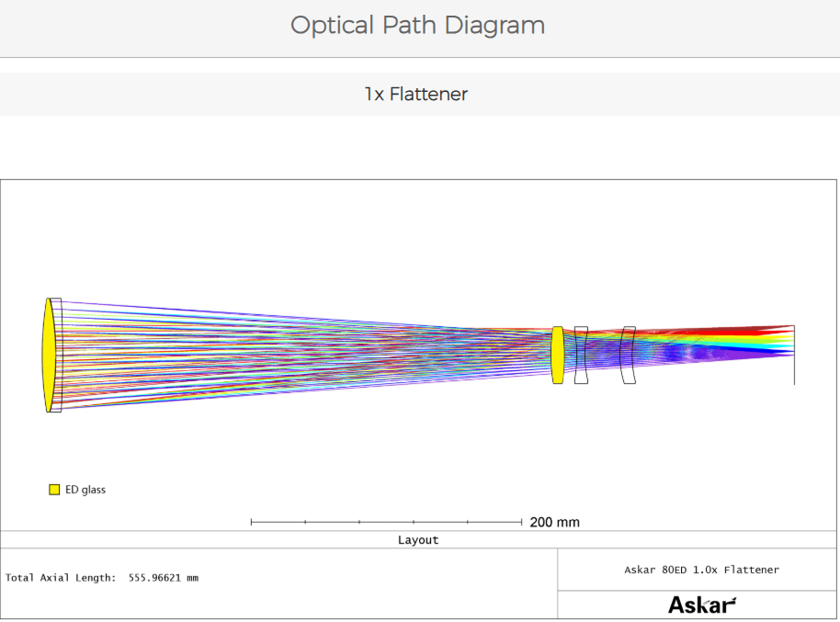Select the clear rear objective lens element
The height and width of the screenshot is (622, 840).
pyautogui.click(x=58, y=355)
